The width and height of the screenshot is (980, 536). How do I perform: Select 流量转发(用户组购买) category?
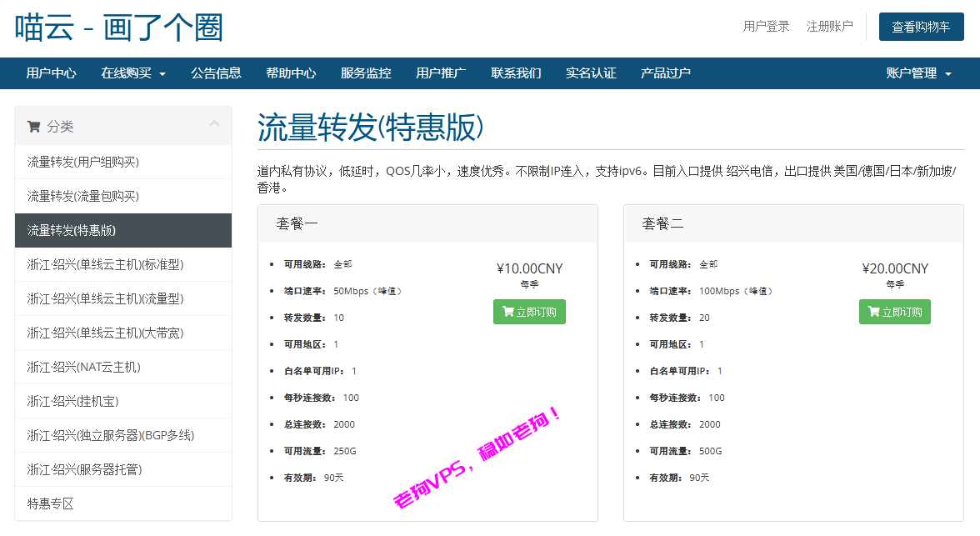83,162
